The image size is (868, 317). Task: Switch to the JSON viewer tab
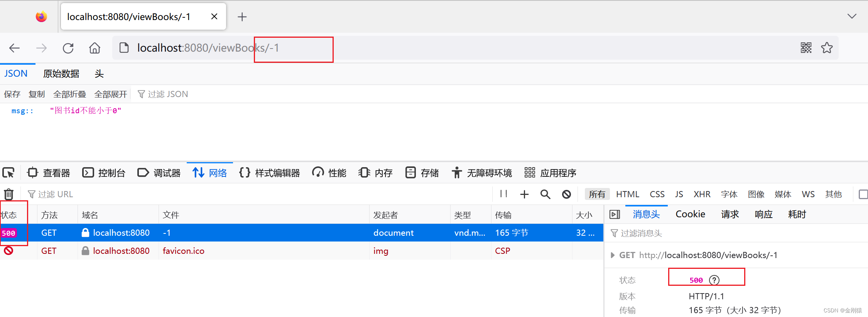click(16, 74)
